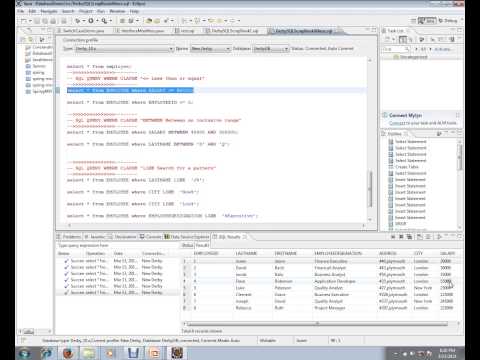
Task: Open the Help menu
Action: 134,11
